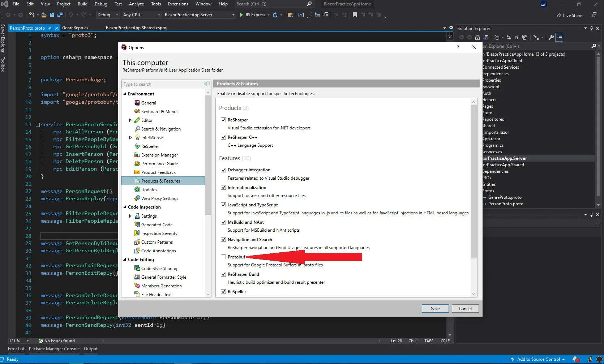Click Add to Source Control in the status bar

tap(538, 359)
